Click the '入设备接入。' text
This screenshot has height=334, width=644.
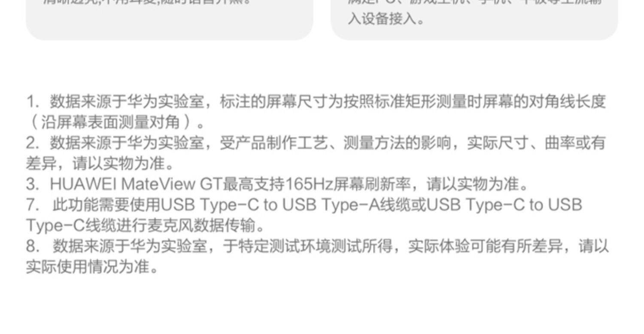[386, 19]
